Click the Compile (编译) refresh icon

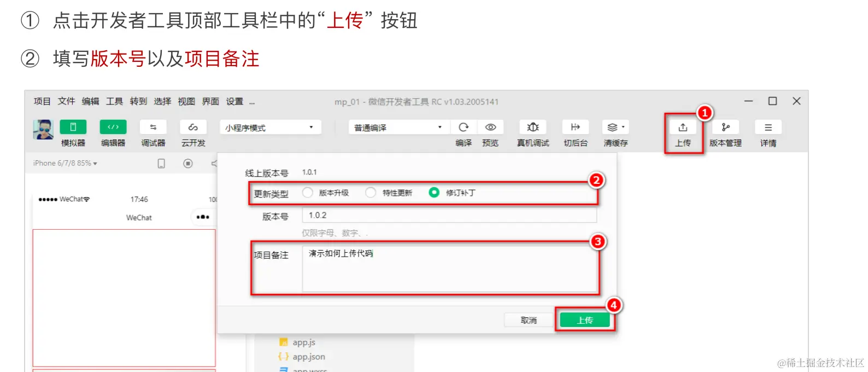[x=464, y=127]
